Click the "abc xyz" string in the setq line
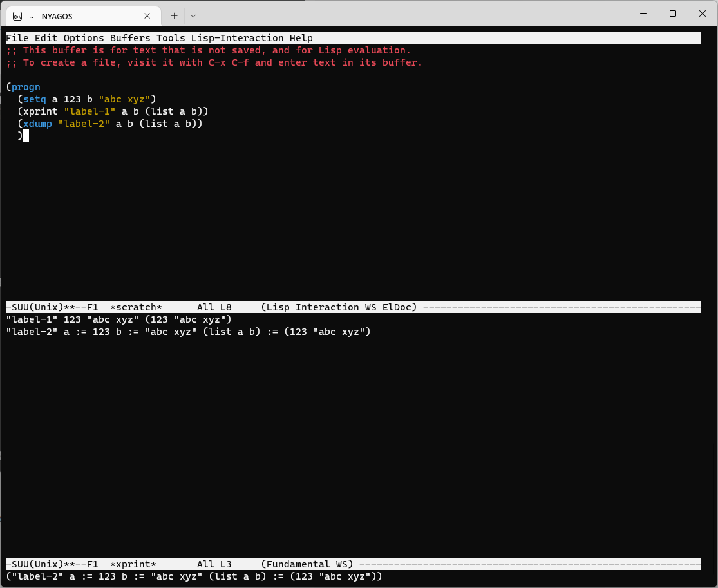The image size is (718, 588). point(124,99)
